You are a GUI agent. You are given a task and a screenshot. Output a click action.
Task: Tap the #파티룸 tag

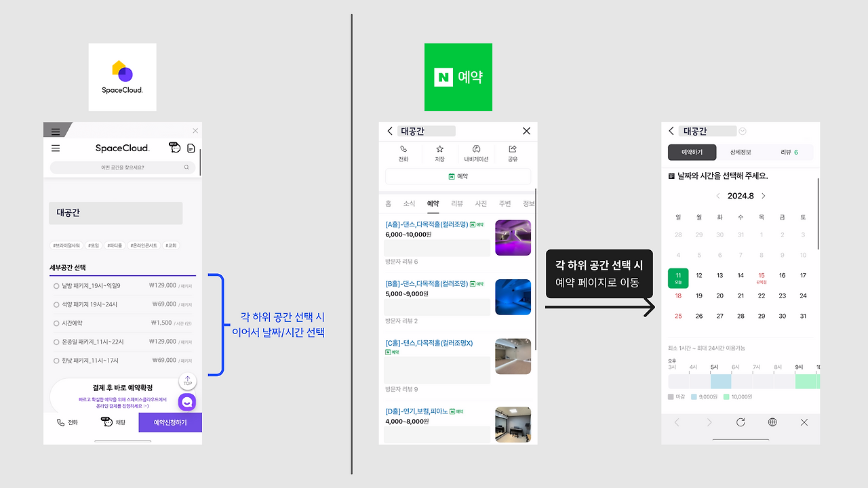point(113,245)
